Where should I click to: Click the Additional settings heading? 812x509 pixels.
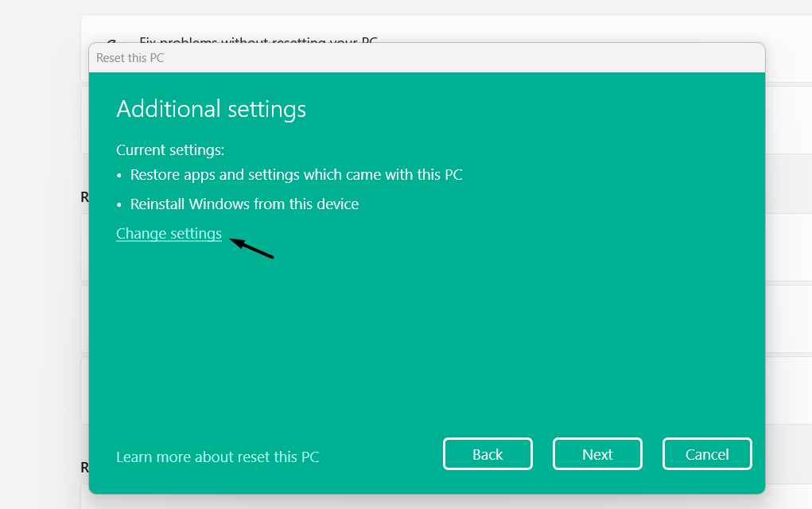point(212,109)
